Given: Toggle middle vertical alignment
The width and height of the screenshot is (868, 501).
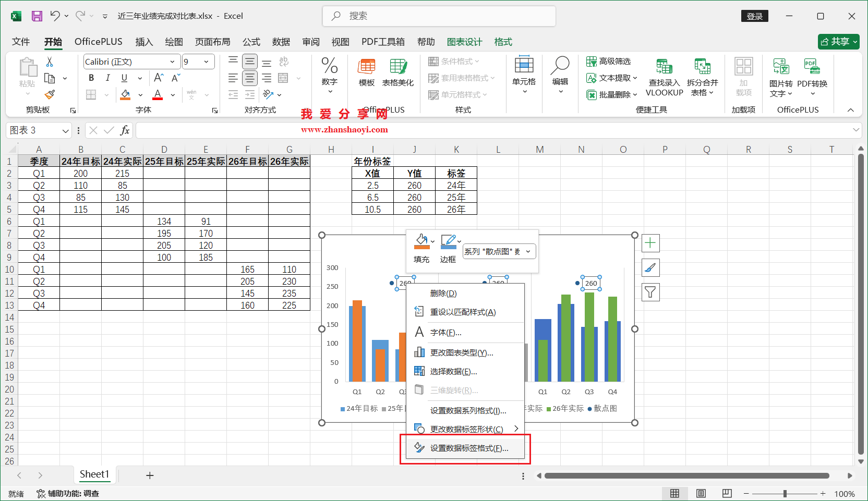Looking at the screenshot, I should coord(250,62).
